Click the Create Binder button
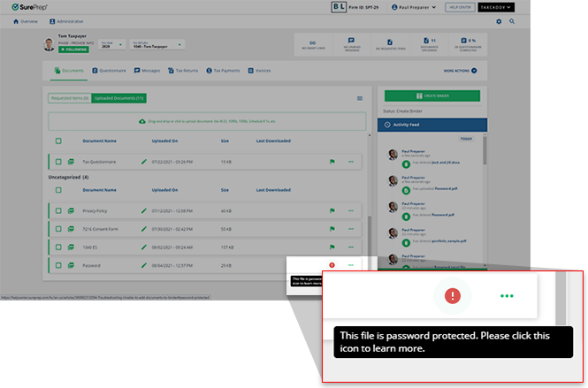 432,96
